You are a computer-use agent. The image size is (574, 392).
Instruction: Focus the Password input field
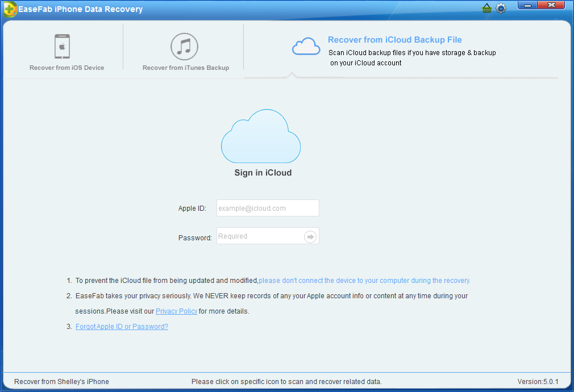[260, 236]
